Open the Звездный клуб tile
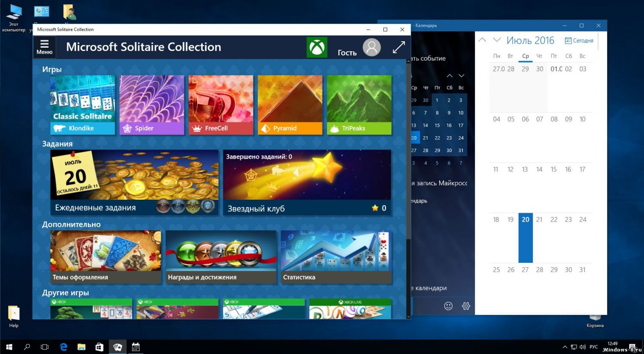Viewport: 644px width, 354px height. (x=307, y=182)
